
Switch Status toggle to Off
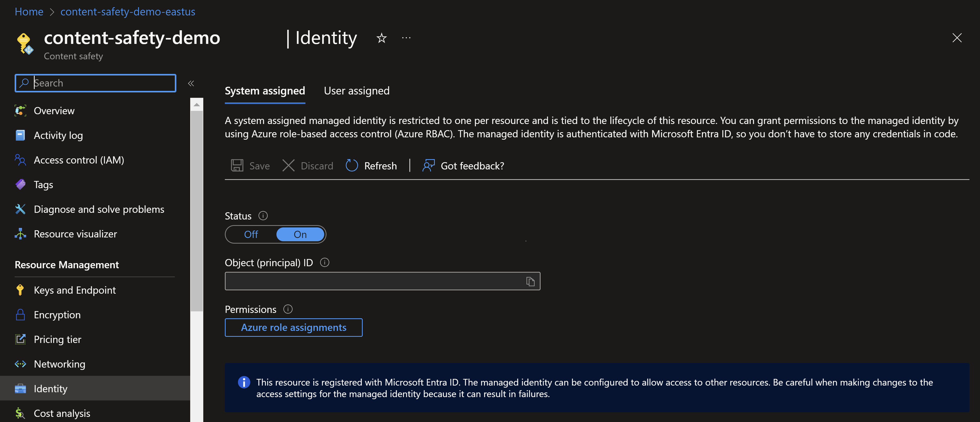pyautogui.click(x=251, y=234)
